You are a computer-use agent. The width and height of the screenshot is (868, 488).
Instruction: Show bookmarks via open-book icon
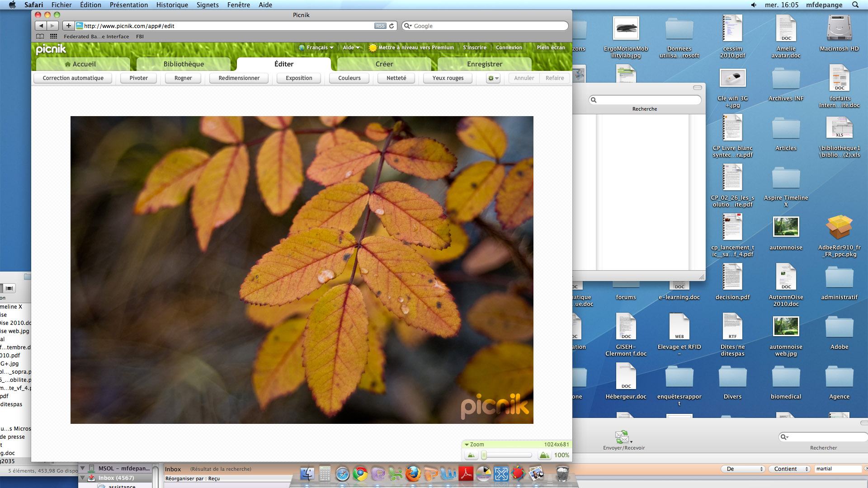pos(40,37)
